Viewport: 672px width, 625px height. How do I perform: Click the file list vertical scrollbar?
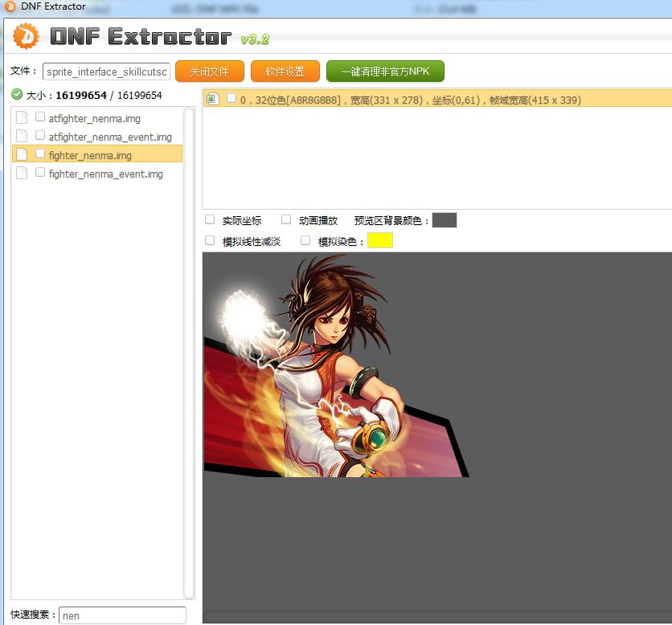click(189, 353)
